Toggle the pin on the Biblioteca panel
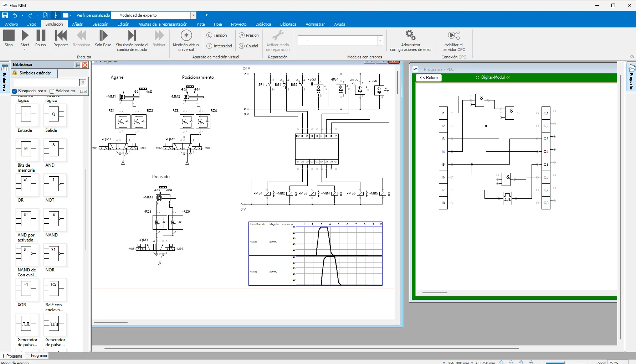The height and width of the screenshot is (364, 636). (x=77, y=65)
